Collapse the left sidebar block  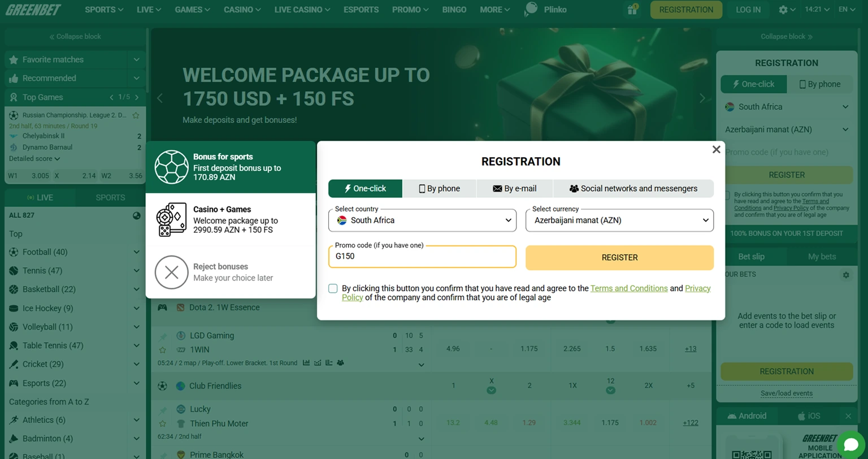tap(75, 36)
